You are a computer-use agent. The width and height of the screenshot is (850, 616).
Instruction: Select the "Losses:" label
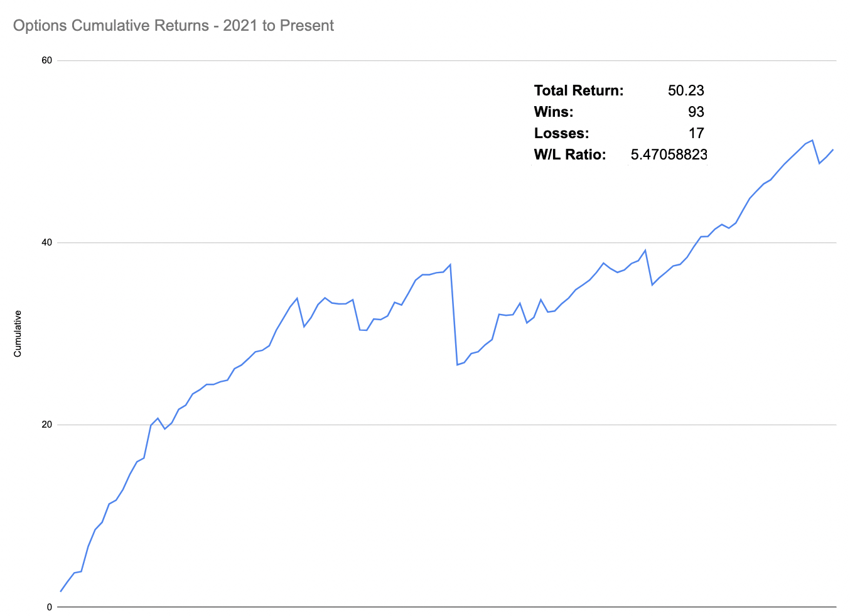coord(561,133)
